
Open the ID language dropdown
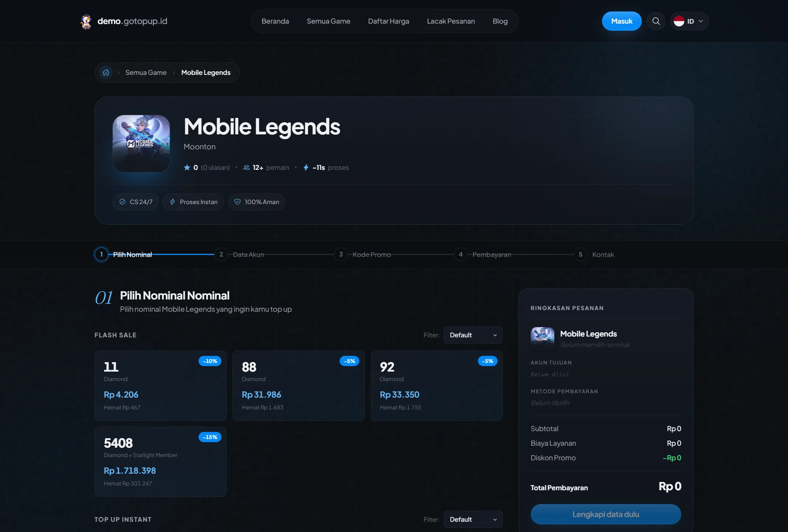[x=689, y=21]
